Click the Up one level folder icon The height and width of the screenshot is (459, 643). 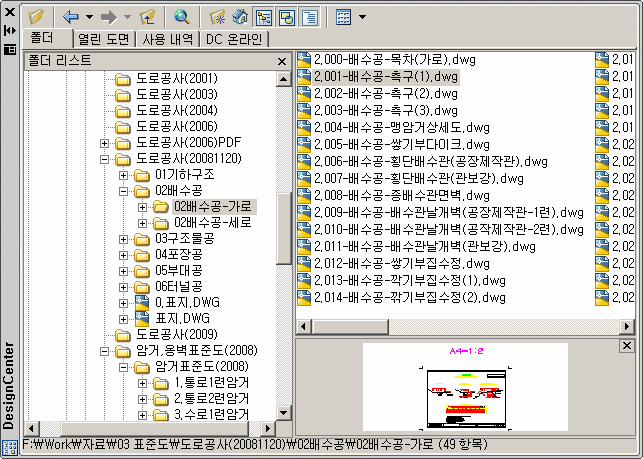pyautogui.click(x=148, y=17)
